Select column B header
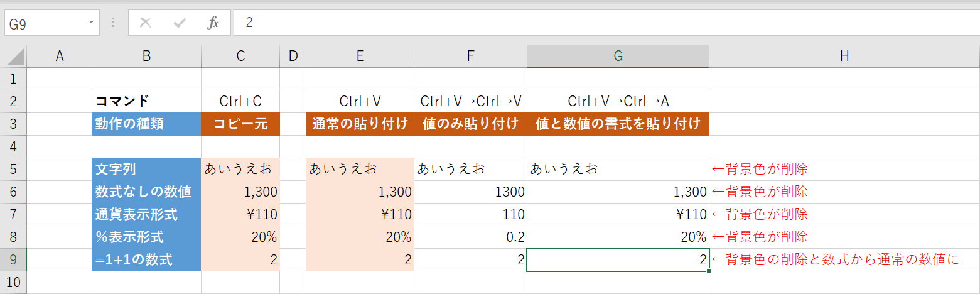Viewport: 980px width, 294px height. click(x=146, y=57)
